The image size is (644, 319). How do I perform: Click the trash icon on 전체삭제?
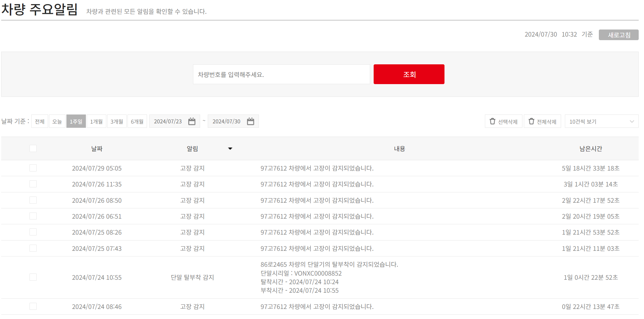click(x=532, y=121)
